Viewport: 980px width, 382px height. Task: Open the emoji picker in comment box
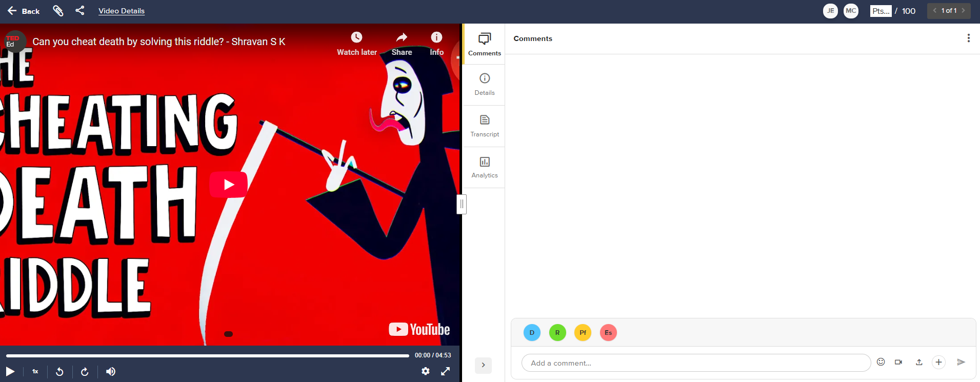(x=881, y=362)
